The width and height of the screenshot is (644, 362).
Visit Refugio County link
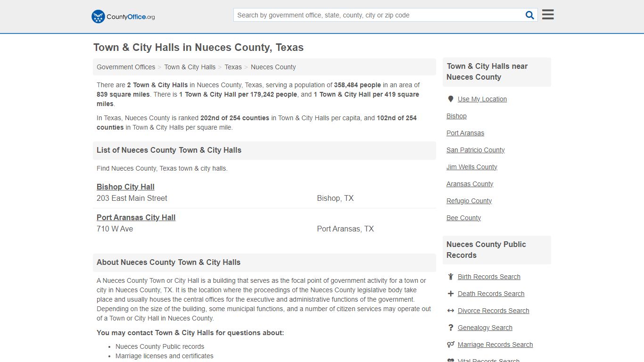point(469,201)
